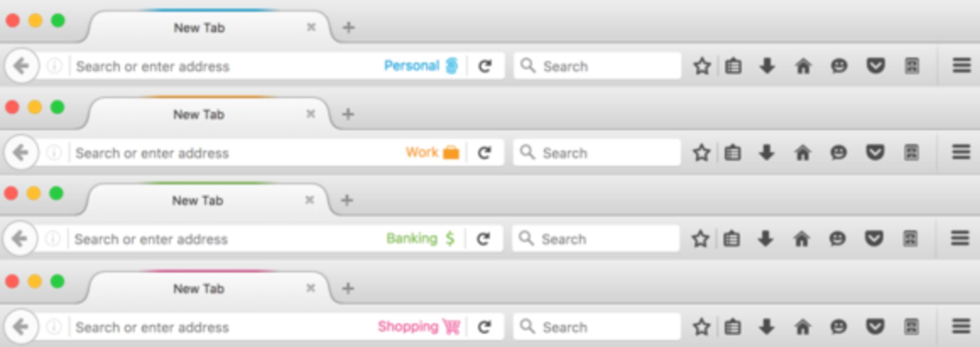The height and width of the screenshot is (347, 980).
Task: Click the Personal container fingerprint icon
Action: click(x=452, y=65)
